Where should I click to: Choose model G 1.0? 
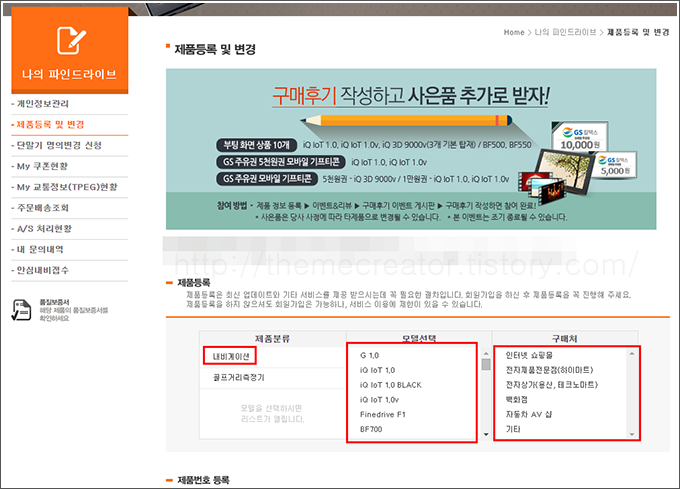369,355
